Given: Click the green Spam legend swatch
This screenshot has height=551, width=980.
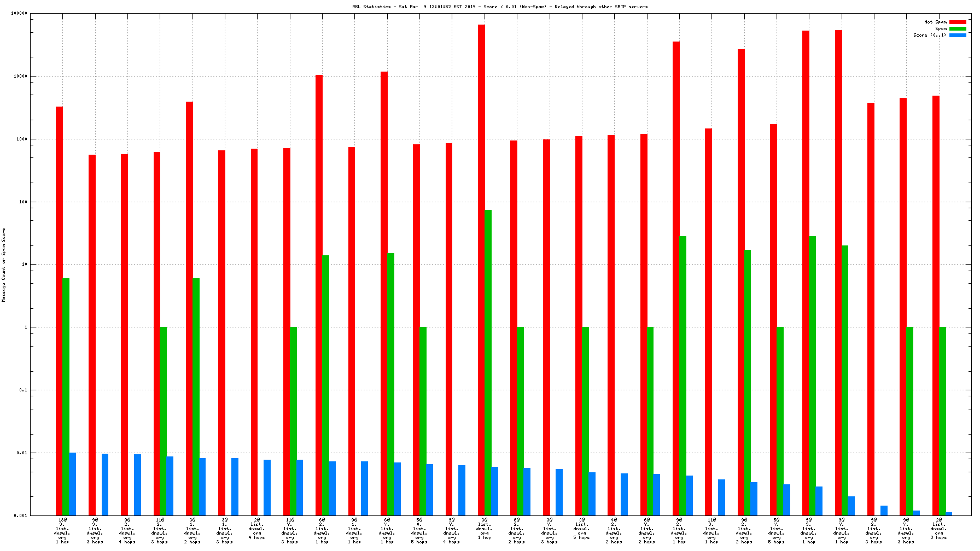Looking at the screenshot, I should pyautogui.click(x=958, y=28).
